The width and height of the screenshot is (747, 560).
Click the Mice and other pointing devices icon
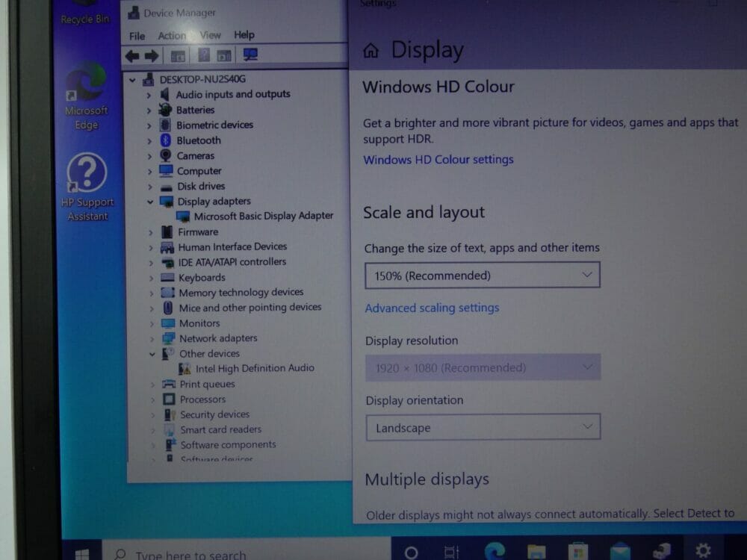(167, 308)
